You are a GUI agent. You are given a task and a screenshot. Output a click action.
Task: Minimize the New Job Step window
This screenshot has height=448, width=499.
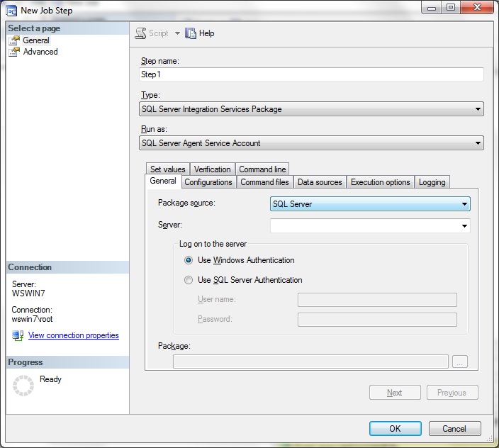(432, 8)
